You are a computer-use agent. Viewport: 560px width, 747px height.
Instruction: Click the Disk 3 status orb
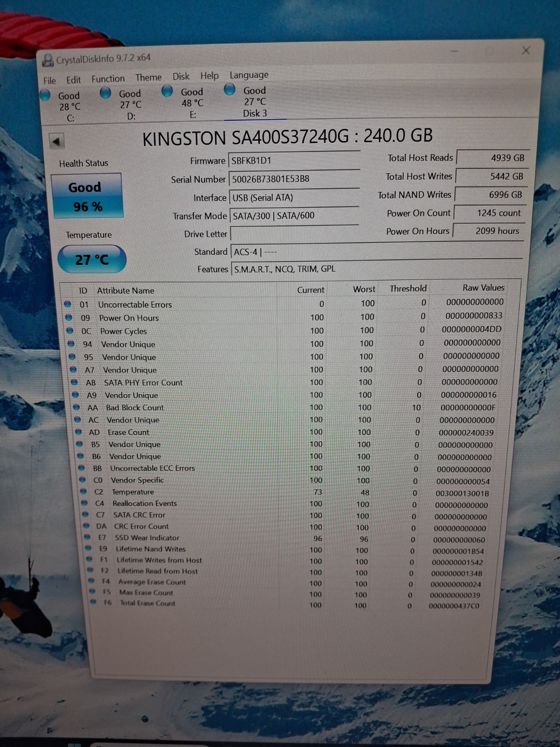(230, 89)
